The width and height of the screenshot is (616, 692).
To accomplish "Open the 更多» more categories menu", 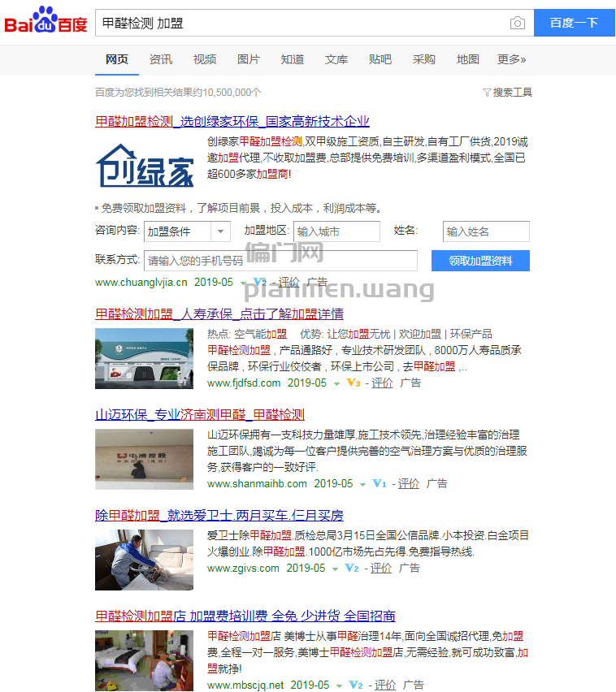I will [511, 59].
